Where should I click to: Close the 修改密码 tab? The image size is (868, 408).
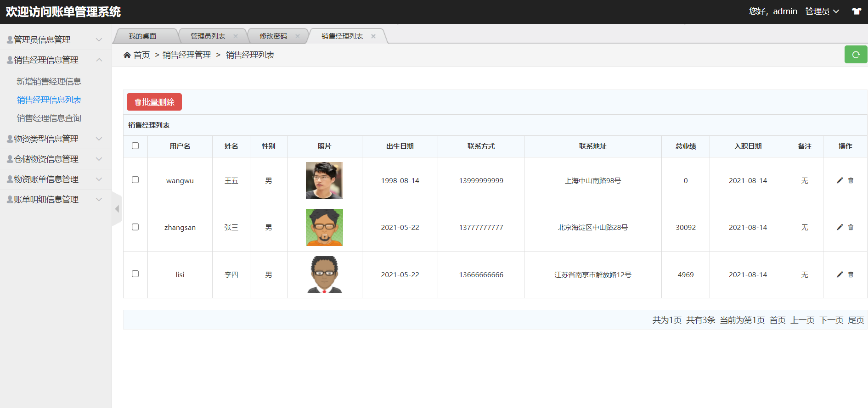point(298,36)
